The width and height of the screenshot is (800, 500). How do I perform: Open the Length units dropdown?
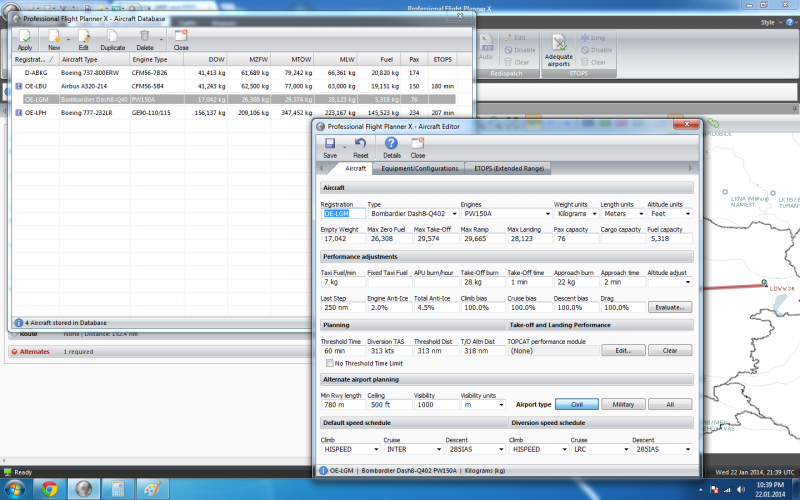point(641,214)
